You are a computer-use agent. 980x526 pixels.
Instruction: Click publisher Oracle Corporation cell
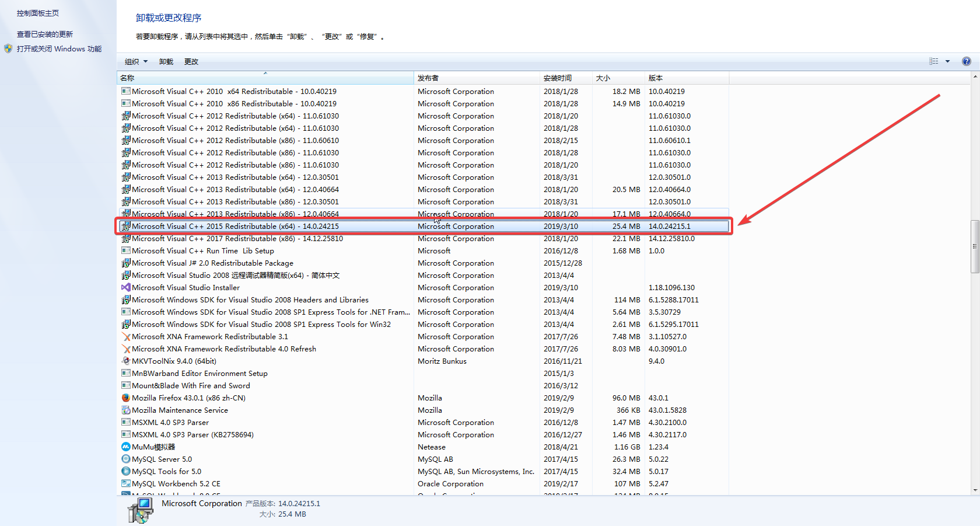[x=450, y=483]
